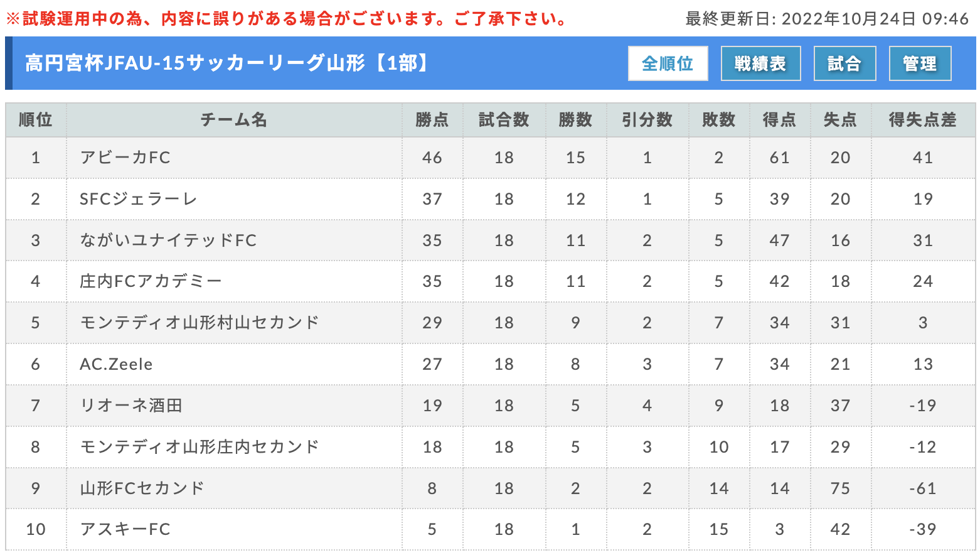Open the 試合 tab

[x=844, y=63]
